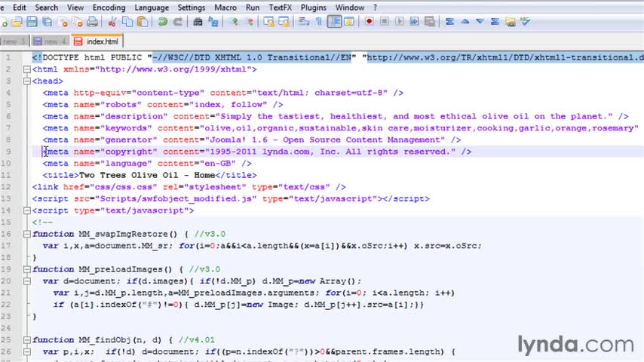Open the Settings menu
The height and width of the screenshot is (362, 644).
pyautogui.click(x=192, y=8)
